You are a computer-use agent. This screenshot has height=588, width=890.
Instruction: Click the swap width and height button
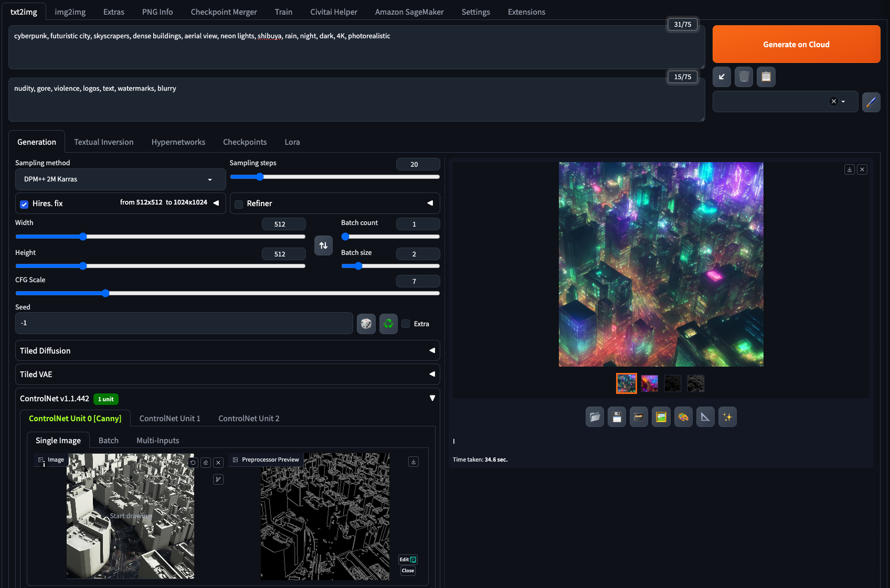tap(323, 245)
